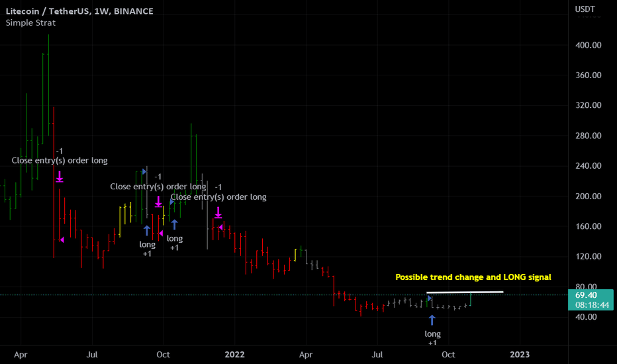Click the 2023 label on the time axis
This screenshot has height=364, width=617.
tap(520, 355)
